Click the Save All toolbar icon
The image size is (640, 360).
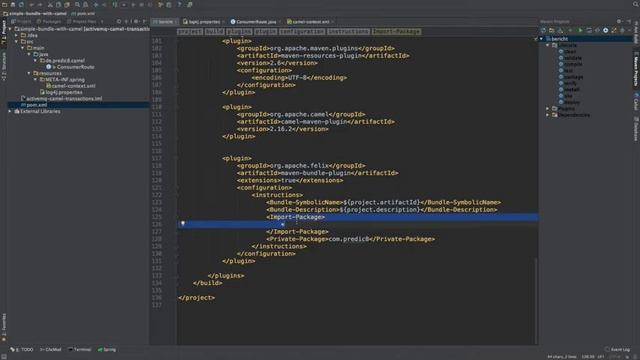13,4
